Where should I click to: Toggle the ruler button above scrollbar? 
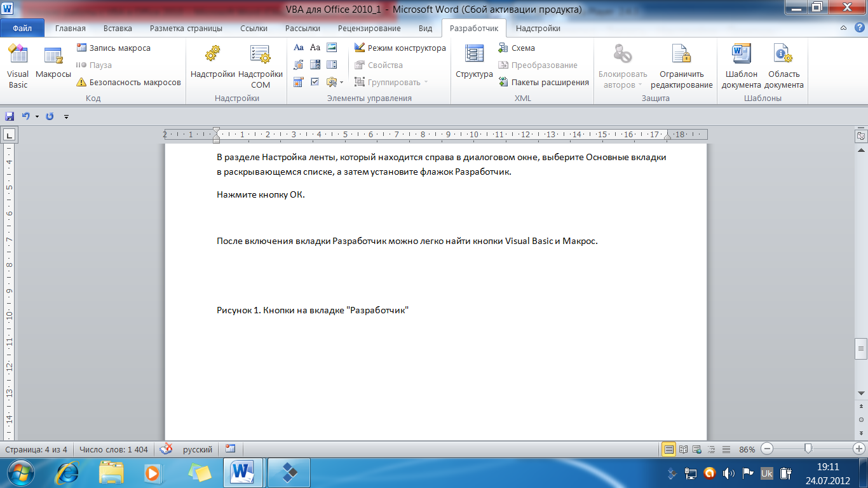point(861,135)
